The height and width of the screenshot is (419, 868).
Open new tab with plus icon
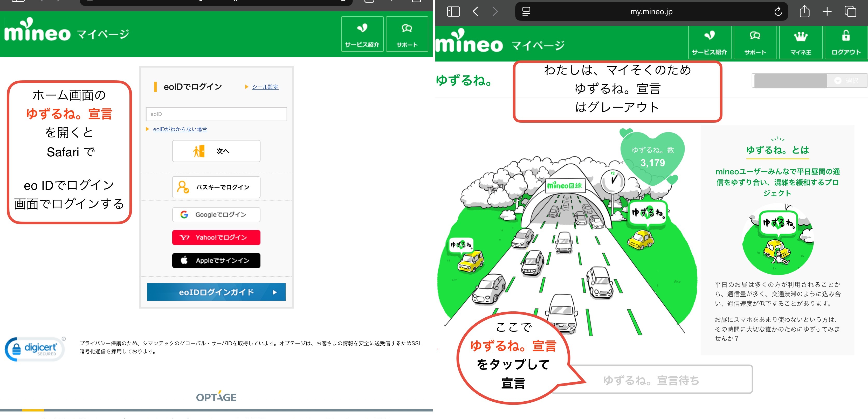click(827, 12)
